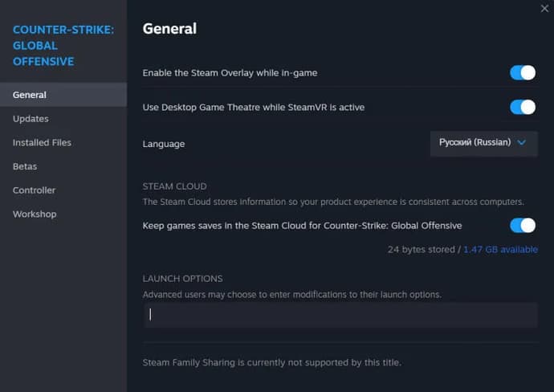554x392 pixels.
Task: Click the 24 bytes stored text
Action: click(422, 250)
